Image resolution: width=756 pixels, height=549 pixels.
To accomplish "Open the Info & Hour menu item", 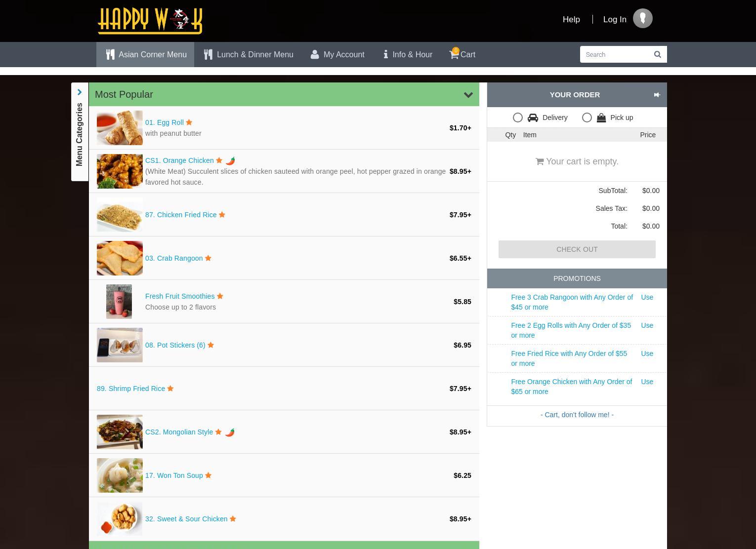I will 408,54.
